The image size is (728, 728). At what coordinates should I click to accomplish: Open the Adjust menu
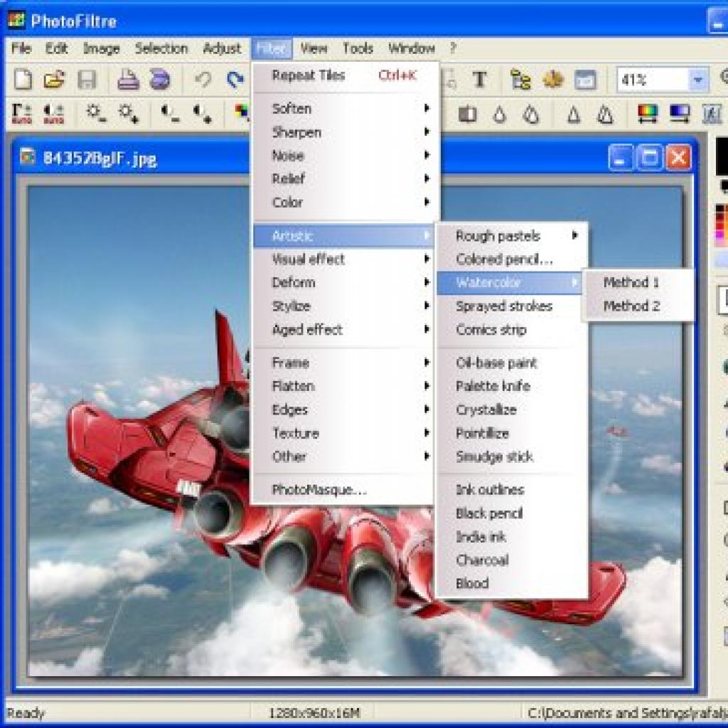[222, 48]
